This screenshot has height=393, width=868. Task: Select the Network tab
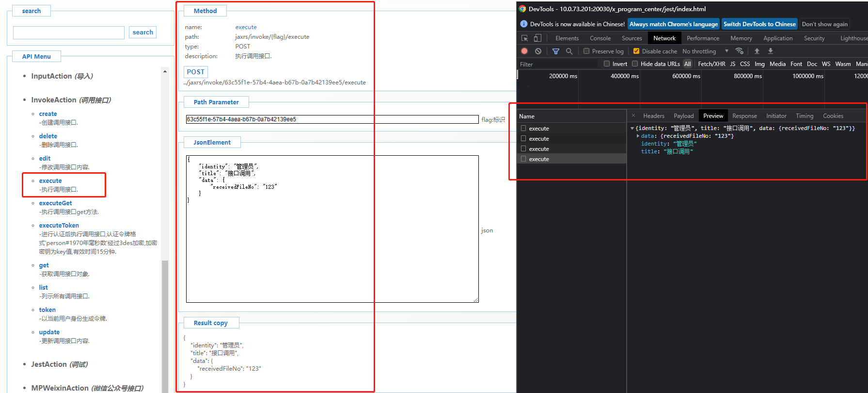[x=664, y=38]
